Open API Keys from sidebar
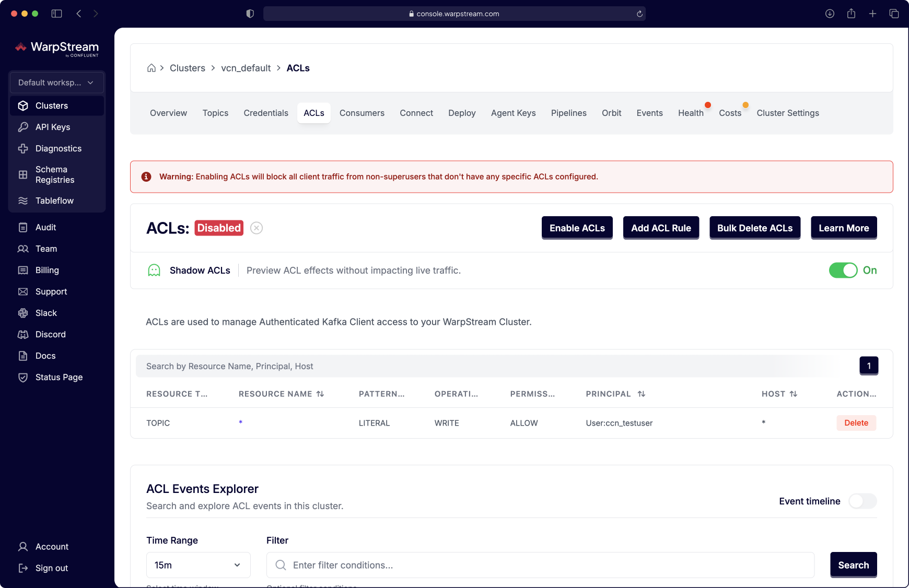This screenshot has width=909, height=588. point(57,127)
